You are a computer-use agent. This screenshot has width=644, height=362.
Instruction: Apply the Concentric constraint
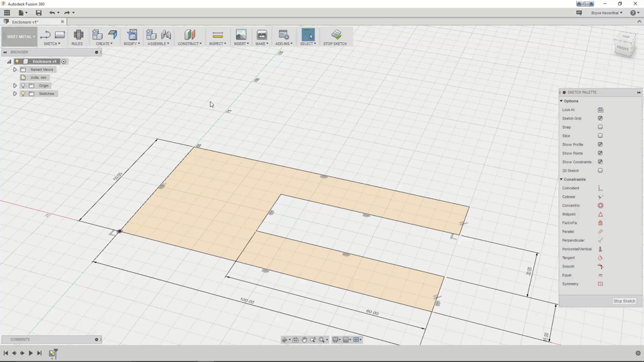(x=600, y=206)
